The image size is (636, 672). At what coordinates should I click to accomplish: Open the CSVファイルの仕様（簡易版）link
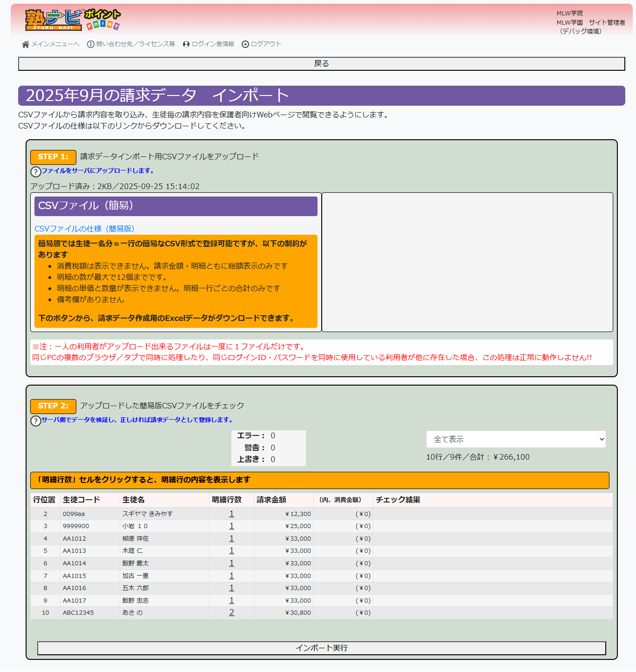pos(85,229)
